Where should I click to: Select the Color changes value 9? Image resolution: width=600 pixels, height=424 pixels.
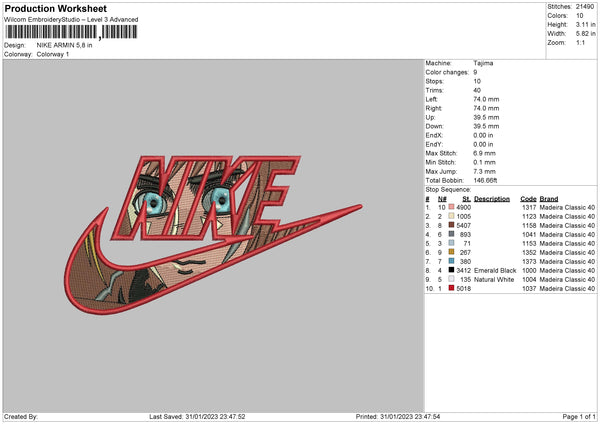475,72
